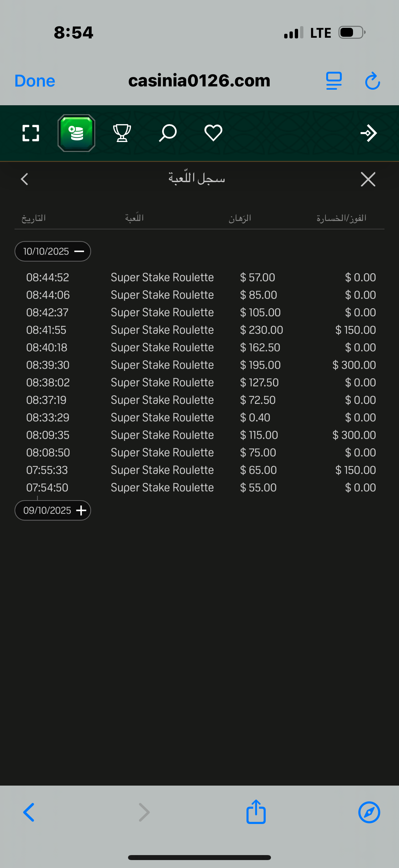Open favorites heart icon
This screenshot has height=868, width=399.
coord(213,133)
